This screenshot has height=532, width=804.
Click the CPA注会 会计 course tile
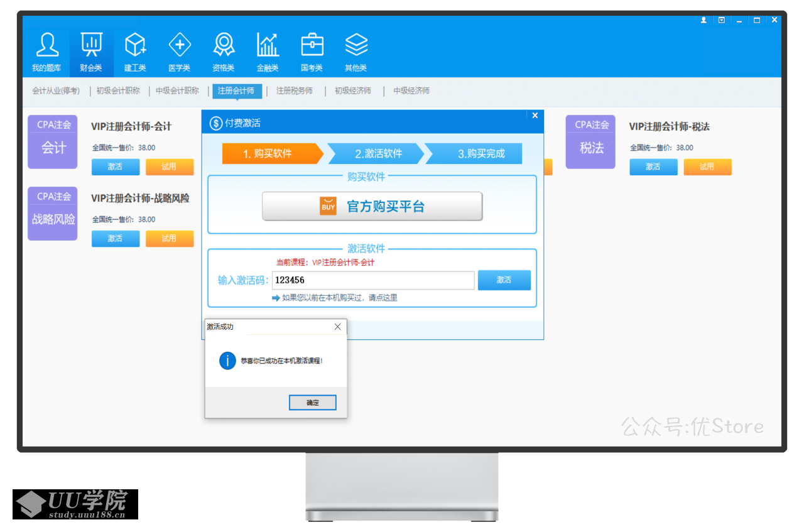point(53,142)
